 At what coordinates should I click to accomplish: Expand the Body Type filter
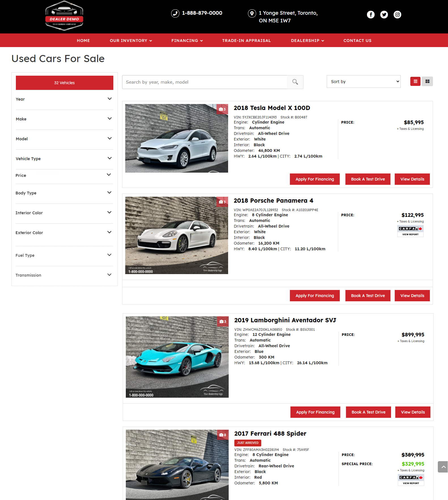click(64, 193)
